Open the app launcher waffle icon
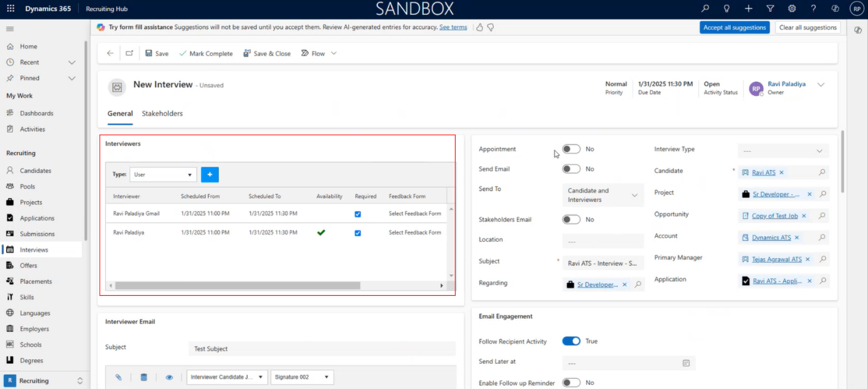This screenshot has width=868, height=389. click(10, 9)
